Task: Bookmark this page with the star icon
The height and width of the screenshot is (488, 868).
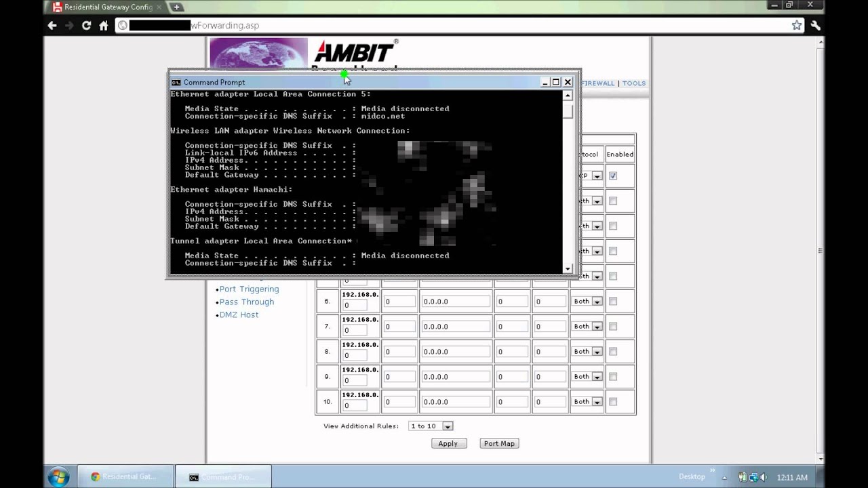Action: [797, 25]
